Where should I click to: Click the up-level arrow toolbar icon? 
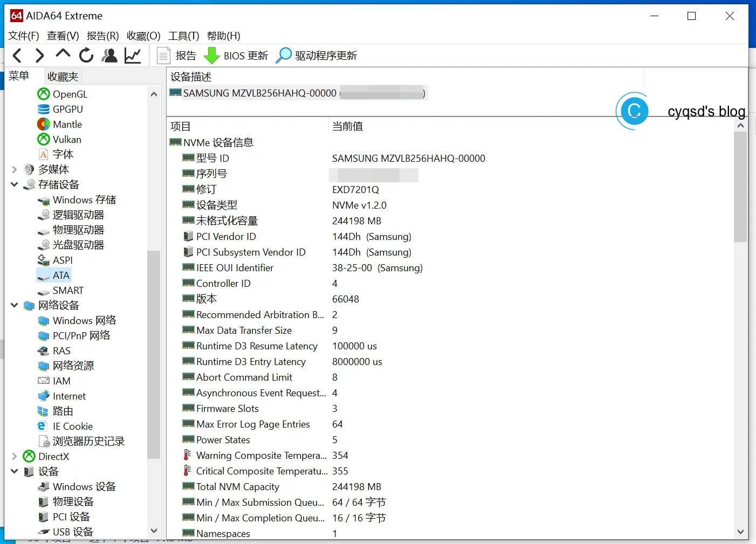pyautogui.click(x=63, y=54)
